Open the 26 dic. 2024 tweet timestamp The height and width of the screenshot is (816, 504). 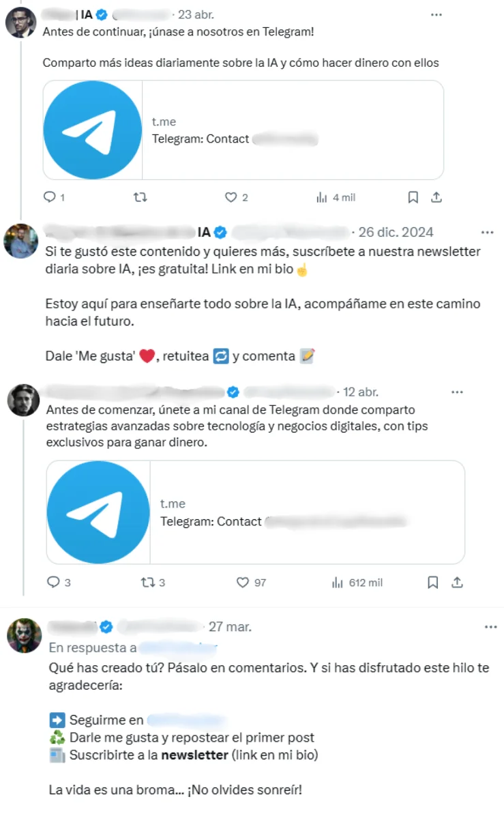click(x=396, y=232)
